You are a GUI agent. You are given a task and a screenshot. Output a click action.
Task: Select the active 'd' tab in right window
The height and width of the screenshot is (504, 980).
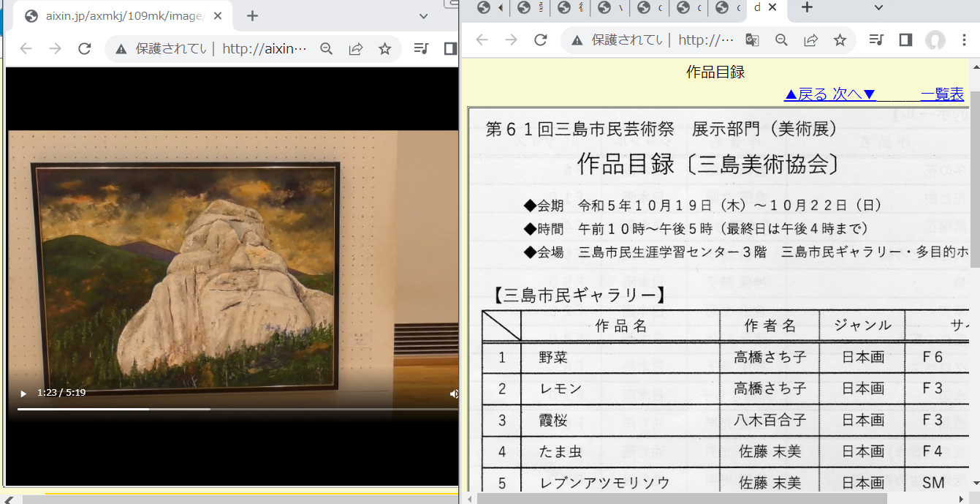click(757, 7)
